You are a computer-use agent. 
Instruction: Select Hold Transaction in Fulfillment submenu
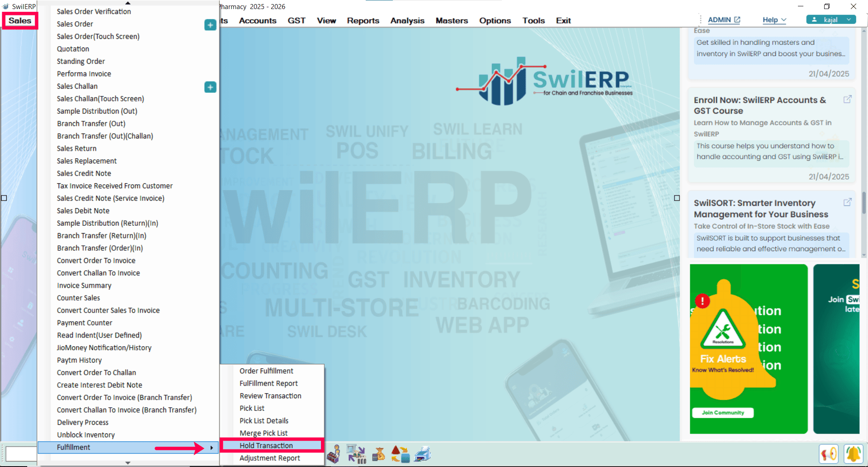coord(272,446)
